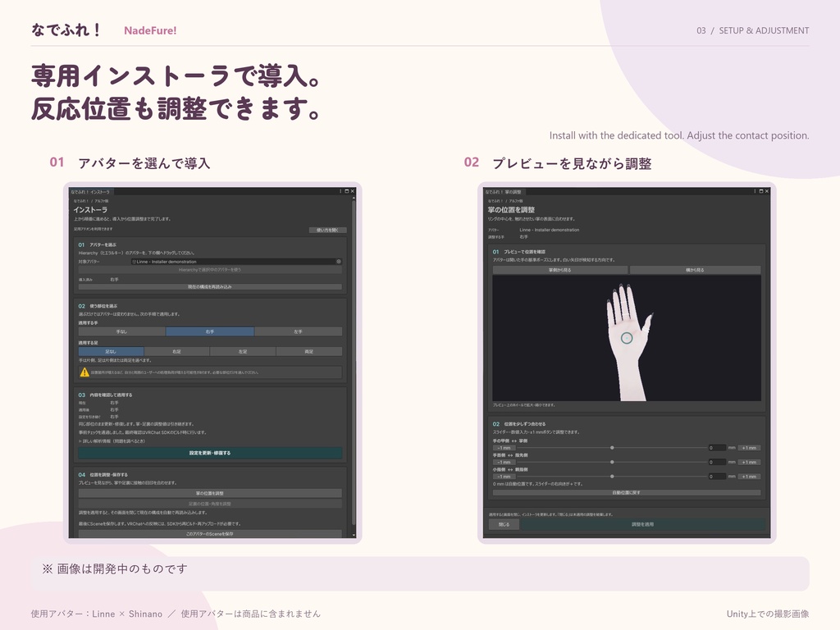This screenshot has width=840, height=630.
Task: Click +1 mm for 小指側↔親指側 slider
Action: tap(749, 477)
